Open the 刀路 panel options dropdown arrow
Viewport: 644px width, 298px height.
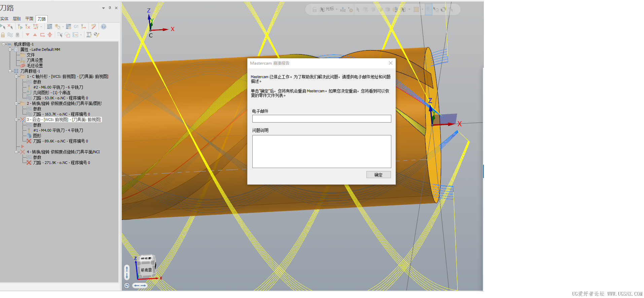(103, 8)
